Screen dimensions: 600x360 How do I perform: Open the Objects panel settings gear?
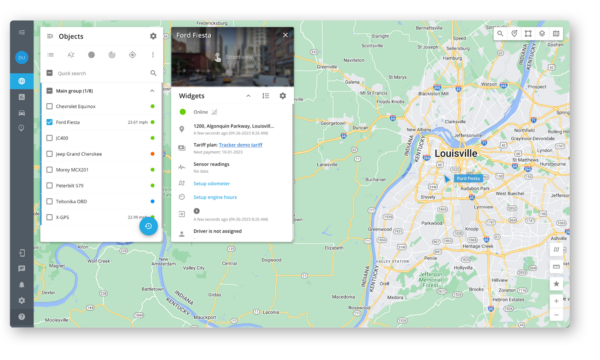point(153,36)
